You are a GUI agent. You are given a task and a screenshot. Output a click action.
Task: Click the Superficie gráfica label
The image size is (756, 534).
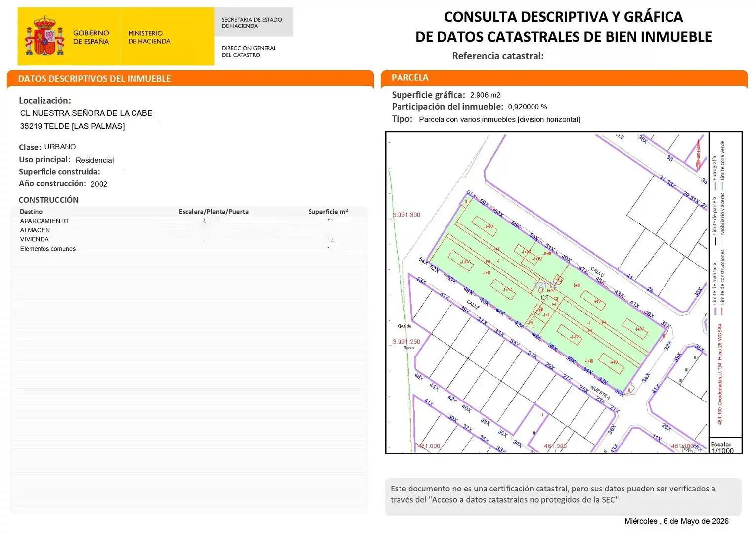point(428,95)
